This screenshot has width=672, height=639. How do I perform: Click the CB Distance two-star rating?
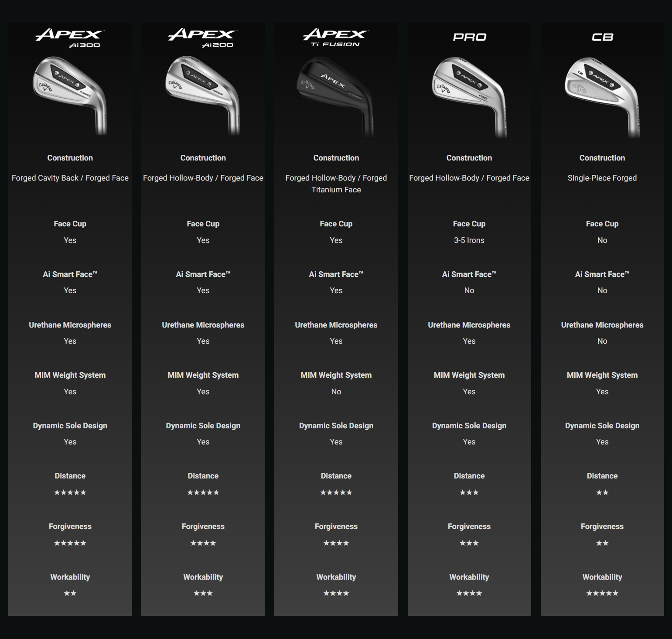click(602, 492)
